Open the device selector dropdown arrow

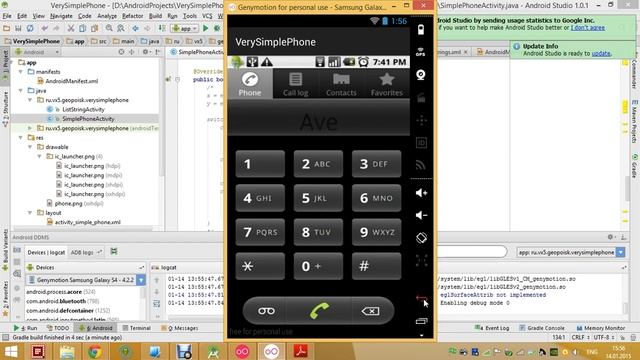click(141, 280)
